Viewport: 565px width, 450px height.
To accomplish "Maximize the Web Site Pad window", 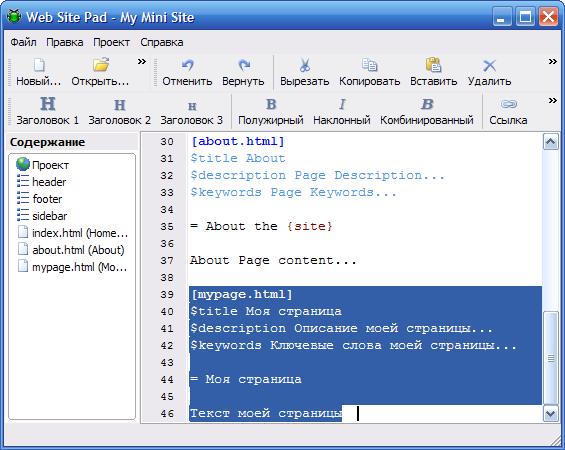I will click(x=525, y=17).
